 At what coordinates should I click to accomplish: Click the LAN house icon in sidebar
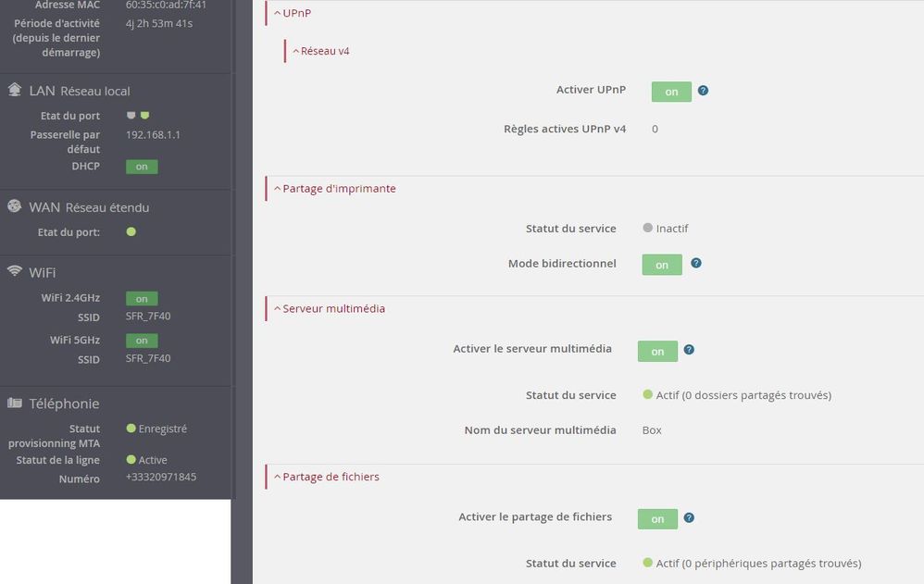coord(14,90)
